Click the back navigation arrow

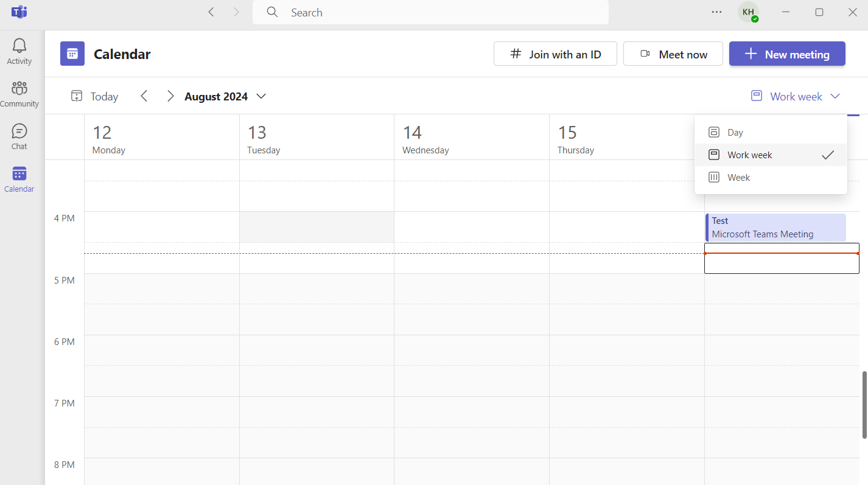point(211,12)
